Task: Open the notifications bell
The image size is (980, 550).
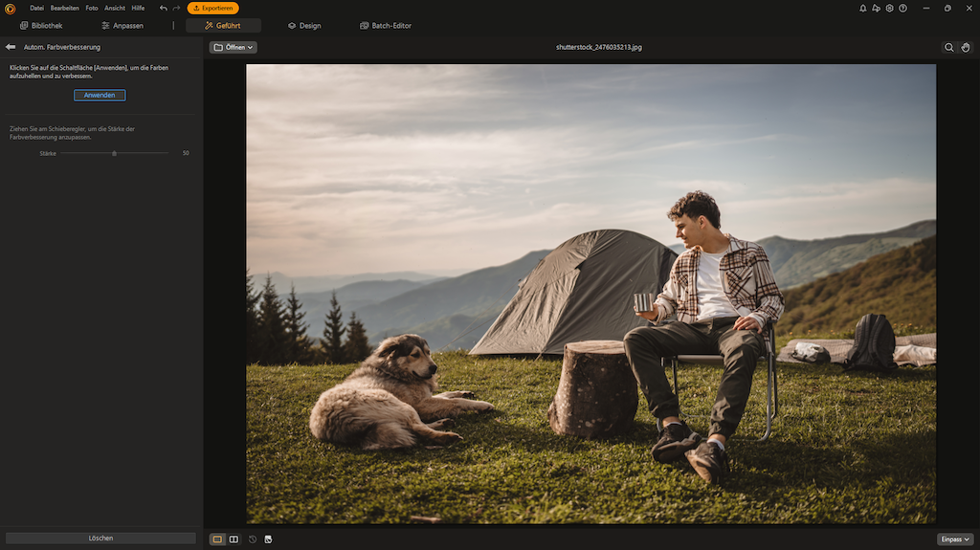Action: [x=862, y=8]
